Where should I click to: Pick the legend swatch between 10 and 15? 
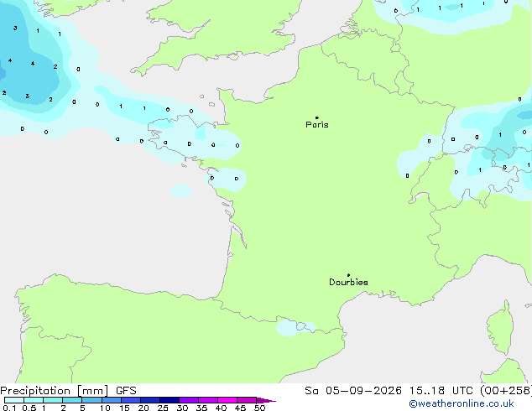pos(112,400)
